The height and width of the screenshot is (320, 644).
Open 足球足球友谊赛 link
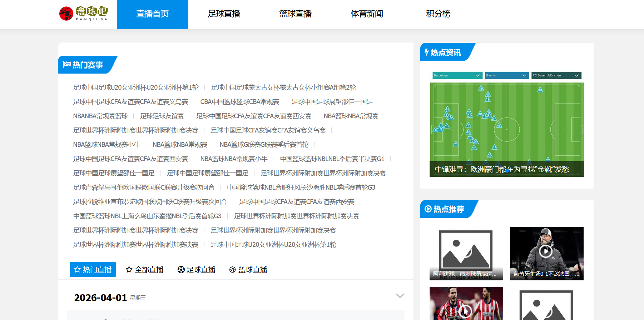[x=162, y=116]
